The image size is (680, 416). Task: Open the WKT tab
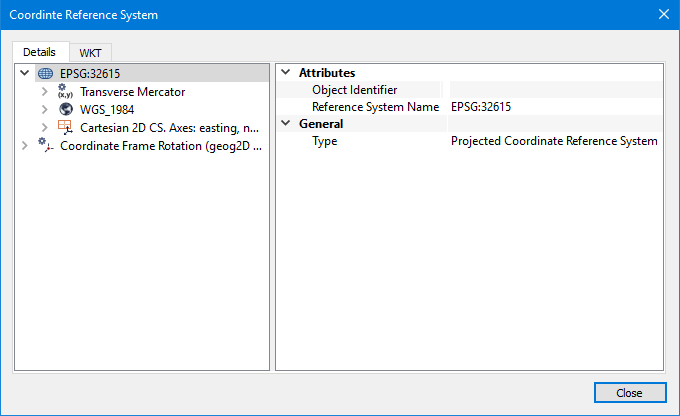[91, 52]
